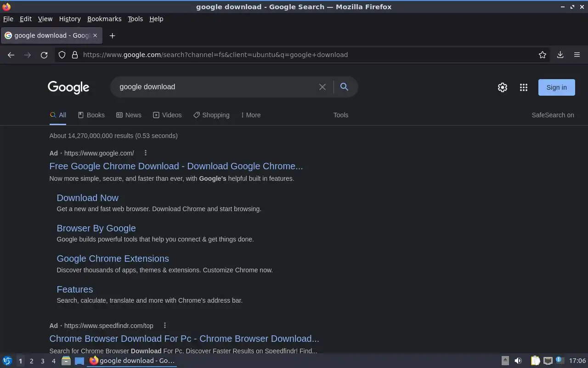588x368 pixels.
Task: Open the Edit menu
Action: coord(26,19)
